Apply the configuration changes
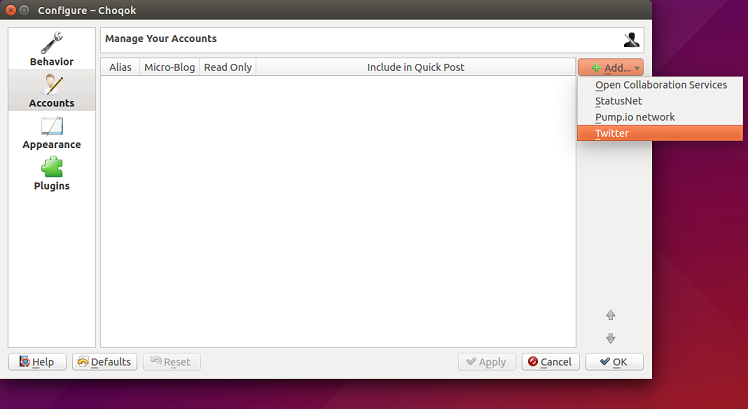 click(x=487, y=362)
